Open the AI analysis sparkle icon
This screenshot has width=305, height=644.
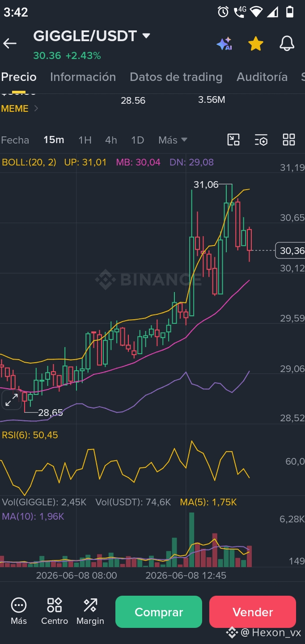coord(224,44)
